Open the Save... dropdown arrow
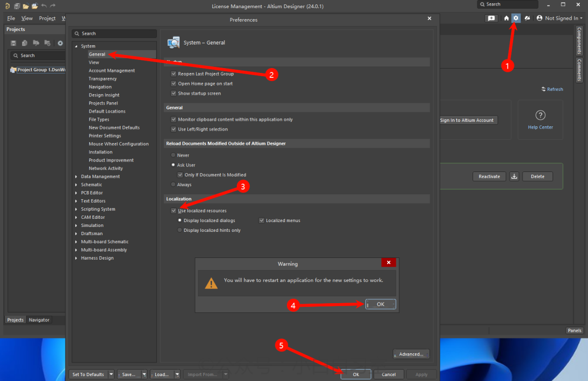 tap(144, 374)
